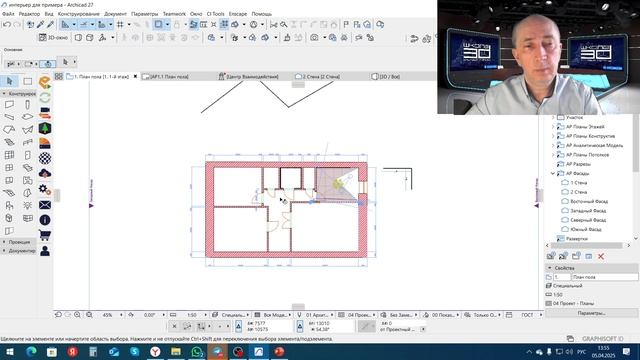The image size is (640, 360).
Task: Expand the АР Планы Конструктив folder
Action: [553, 136]
